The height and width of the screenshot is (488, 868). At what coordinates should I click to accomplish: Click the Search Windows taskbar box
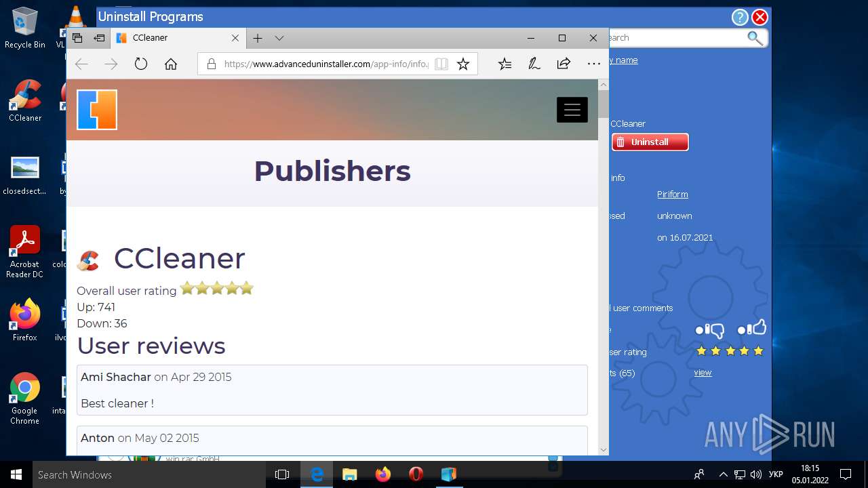149,474
